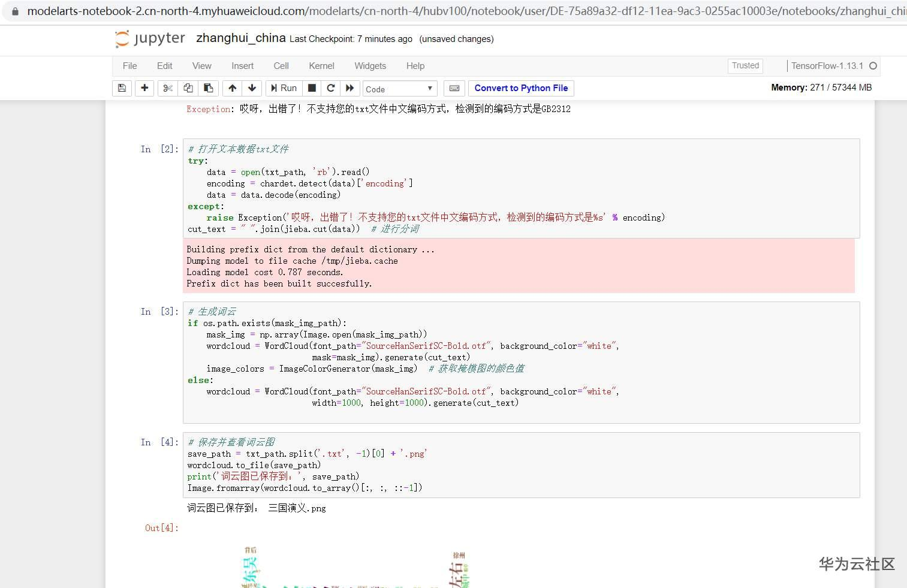Click the Convert to Python File button

[521, 88]
